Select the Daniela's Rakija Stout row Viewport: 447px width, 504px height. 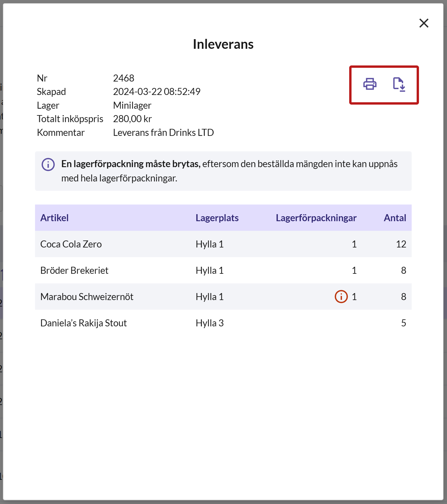(223, 323)
